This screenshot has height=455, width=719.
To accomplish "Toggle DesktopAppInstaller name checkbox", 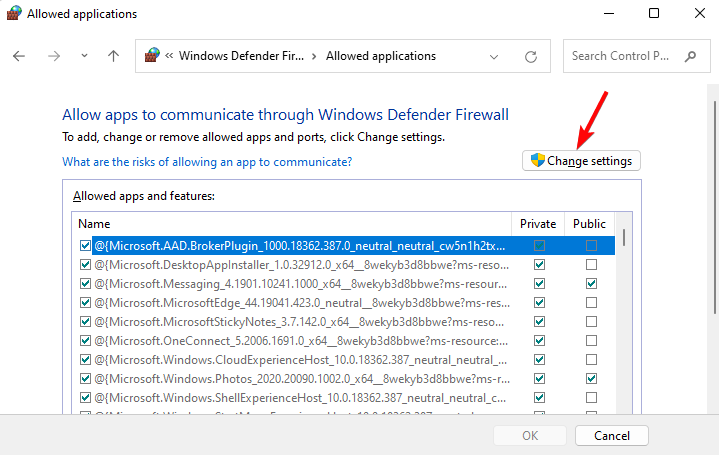I will coord(85,265).
